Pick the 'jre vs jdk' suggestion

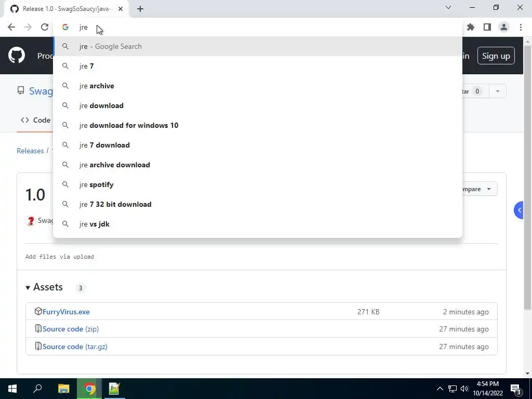[258, 224]
